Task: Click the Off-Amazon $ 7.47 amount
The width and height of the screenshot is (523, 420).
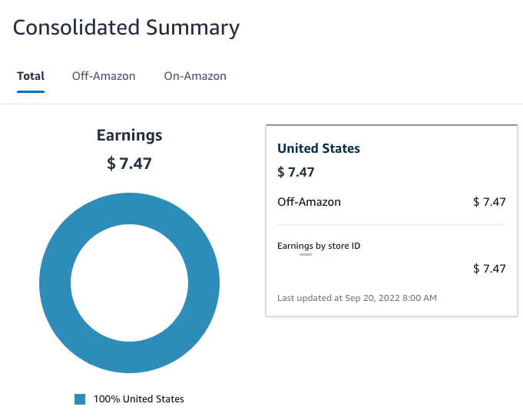Action: tap(489, 202)
